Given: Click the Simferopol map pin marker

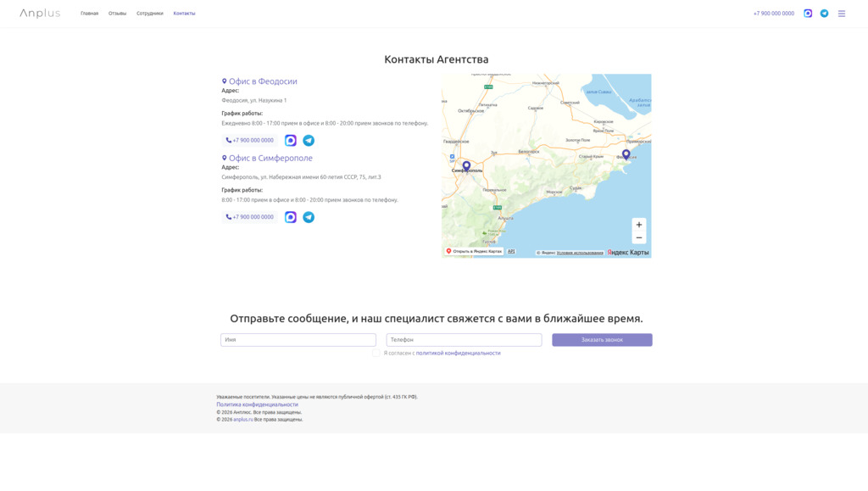Looking at the screenshot, I should tap(466, 165).
